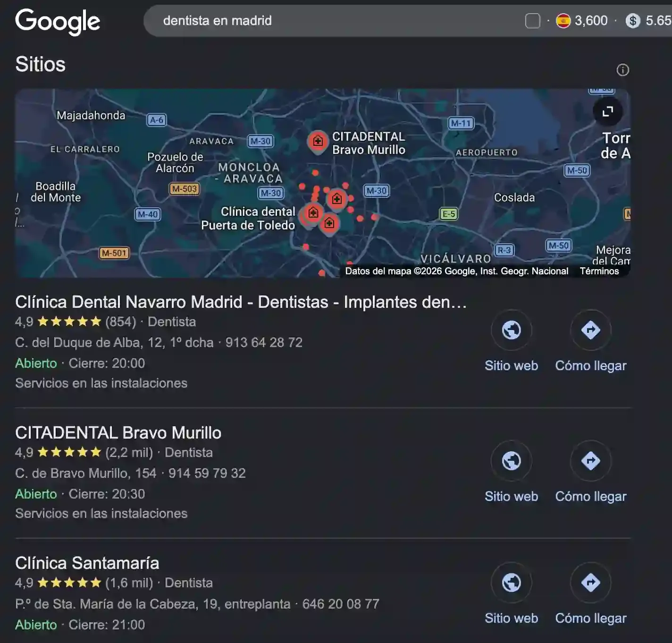Open the Términos link on the map

(599, 271)
